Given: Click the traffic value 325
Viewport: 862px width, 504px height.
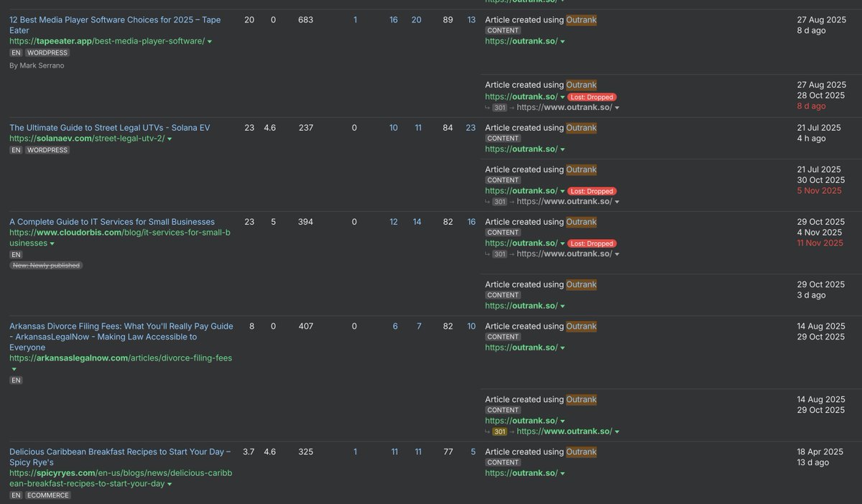Looking at the screenshot, I should pos(306,452).
